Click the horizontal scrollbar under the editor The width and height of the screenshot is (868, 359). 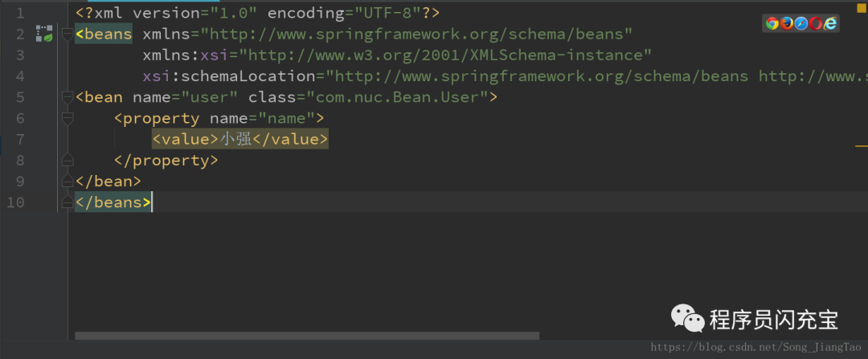307,336
